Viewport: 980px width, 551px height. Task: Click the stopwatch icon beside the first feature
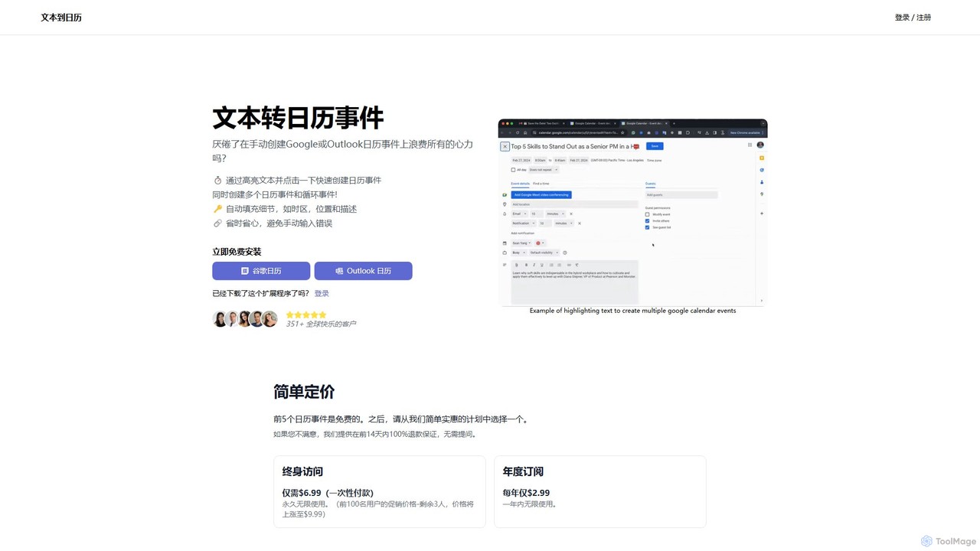217,181
